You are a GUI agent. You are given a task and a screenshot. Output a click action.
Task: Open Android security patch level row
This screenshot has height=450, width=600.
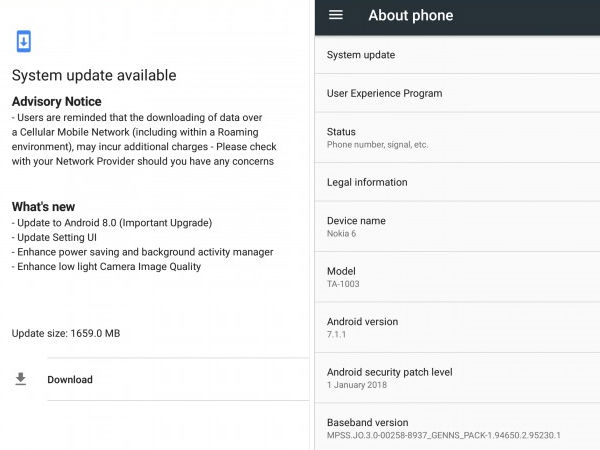[x=457, y=378]
